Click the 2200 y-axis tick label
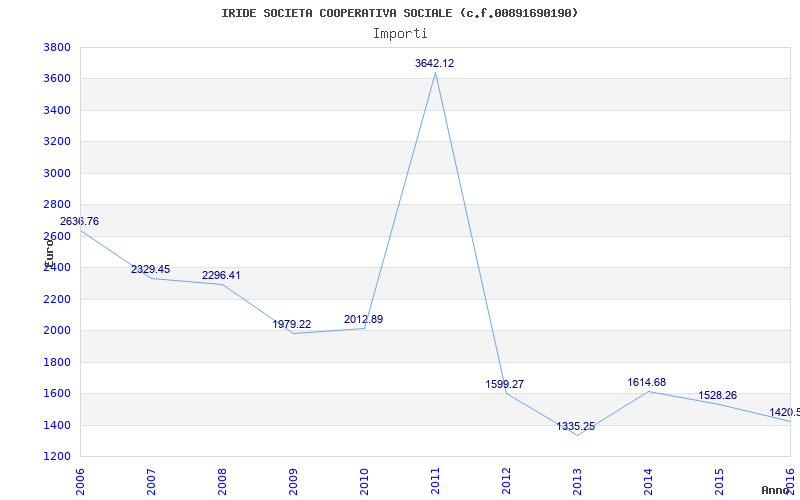 point(57,299)
